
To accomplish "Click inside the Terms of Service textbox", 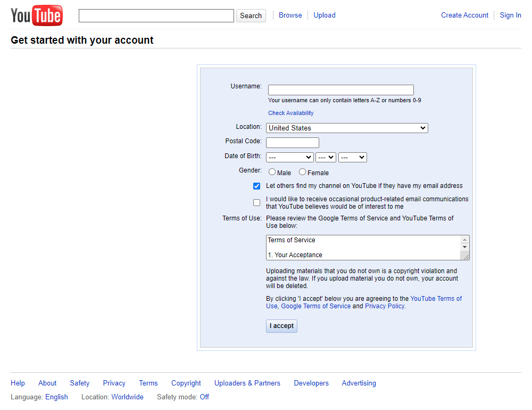I will click(363, 248).
